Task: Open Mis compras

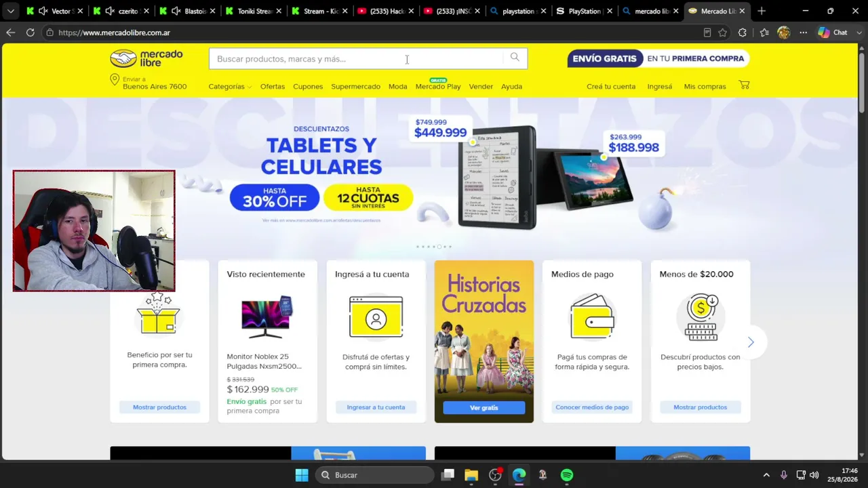Action: coord(705,86)
